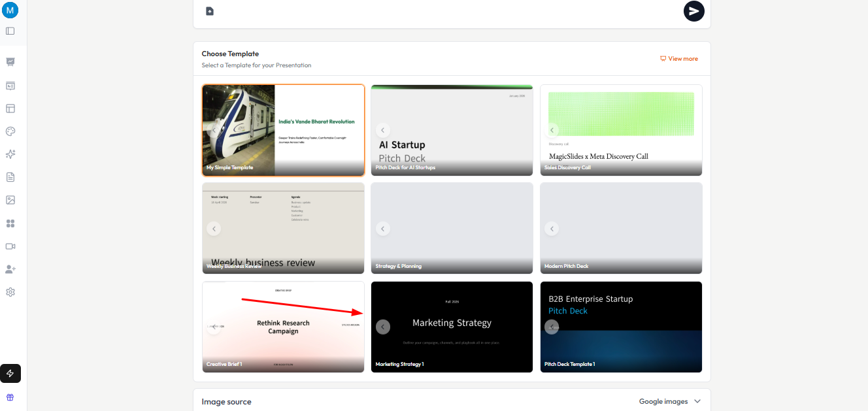This screenshot has width=868, height=411.
Task: Open the add user icon in sidebar
Action: tap(10, 269)
